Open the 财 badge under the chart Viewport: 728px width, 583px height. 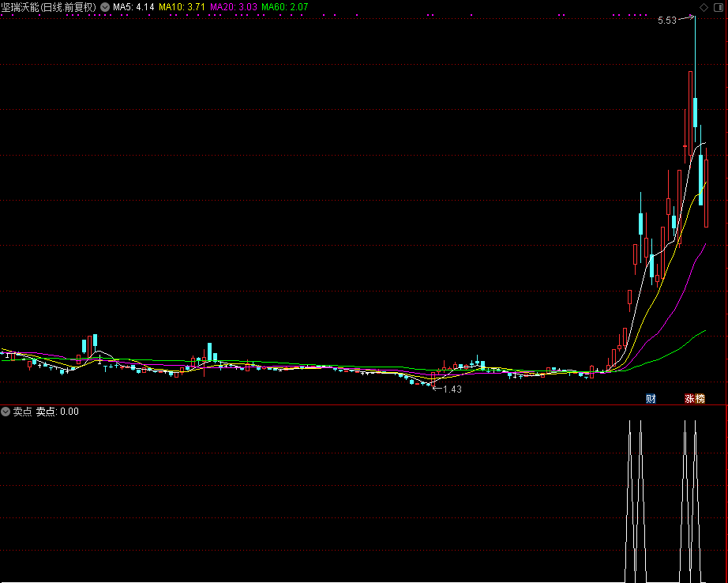(651, 399)
